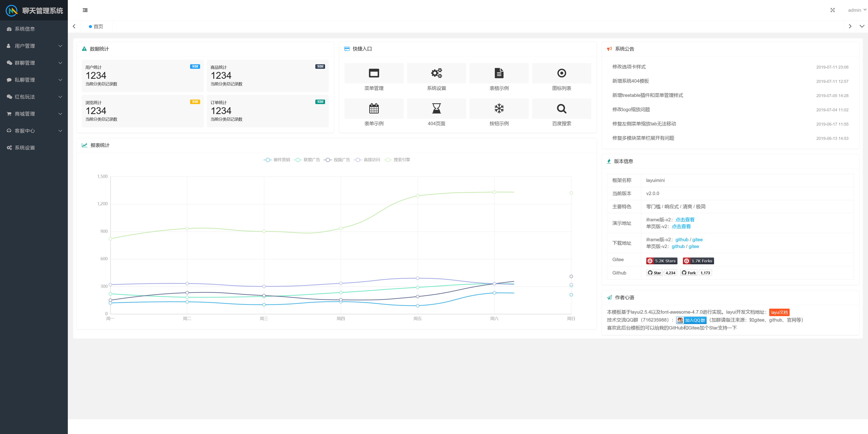Click the 404页面 hourglass icon

click(x=436, y=109)
